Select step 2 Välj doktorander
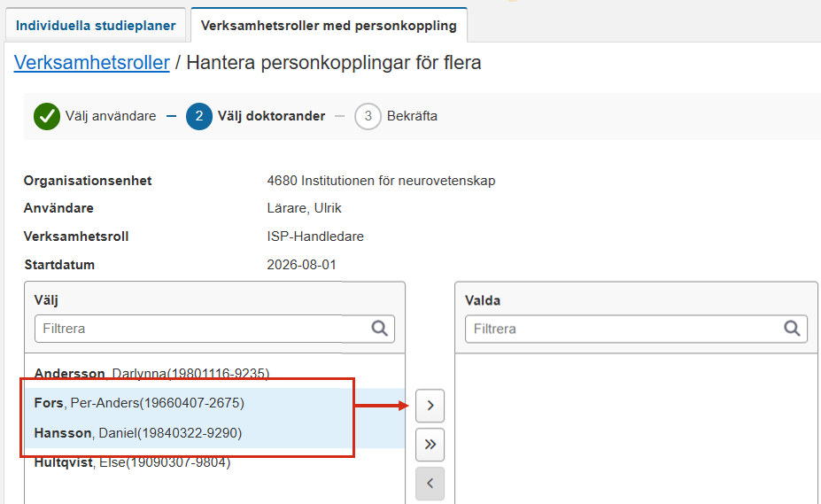This screenshot has height=504, width=821. [256, 116]
